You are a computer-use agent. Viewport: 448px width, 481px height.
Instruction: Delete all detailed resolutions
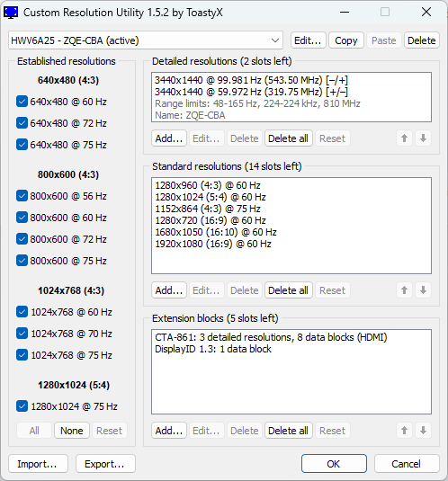pyautogui.click(x=289, y=138)
